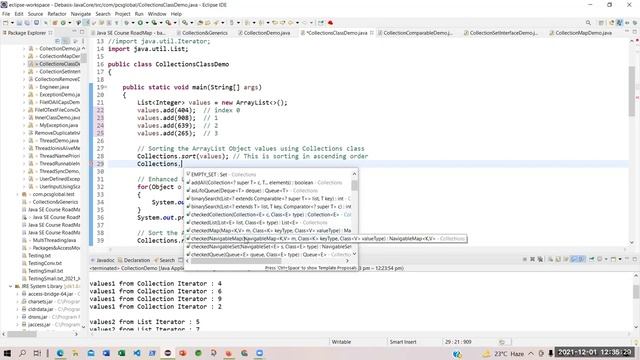
Task: Open dropdown arrow beside Coverage icon
Action: pos(161,23)
